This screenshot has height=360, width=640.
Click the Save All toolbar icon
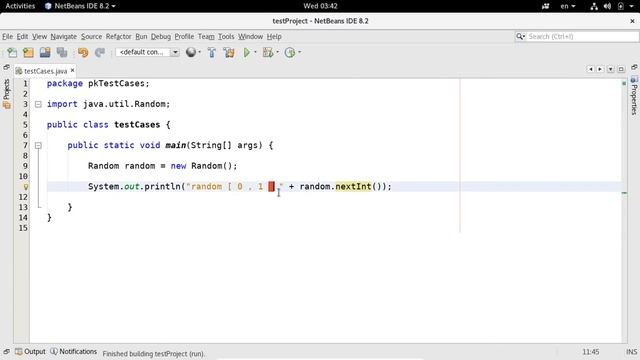tap(62, 52)
